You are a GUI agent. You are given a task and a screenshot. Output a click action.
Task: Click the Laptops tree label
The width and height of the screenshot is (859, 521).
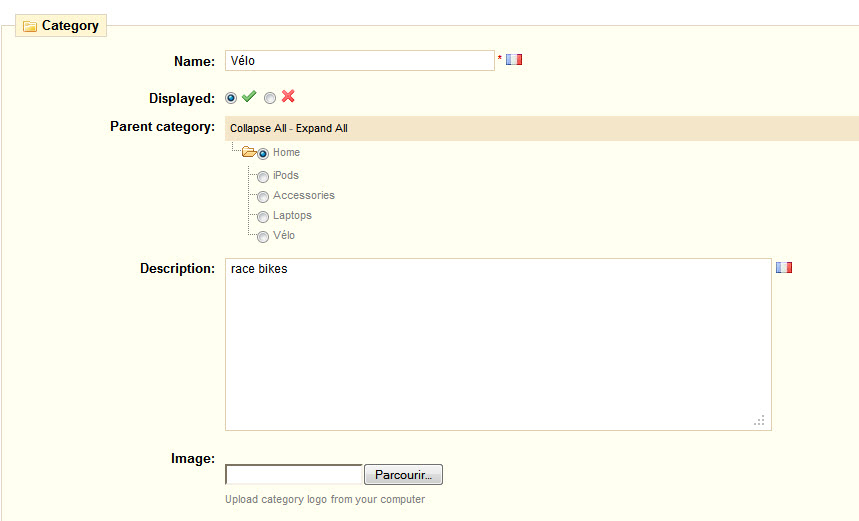[293, 215]
